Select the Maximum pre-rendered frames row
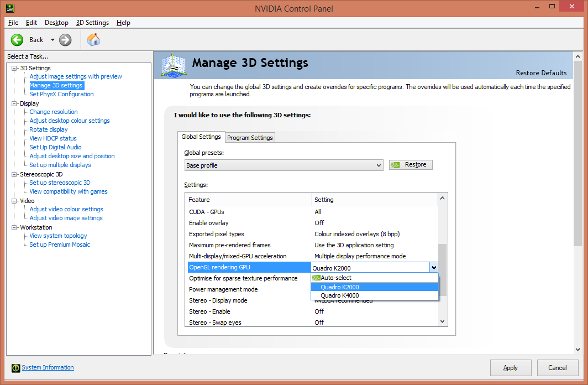 click(x=312, y=245)
